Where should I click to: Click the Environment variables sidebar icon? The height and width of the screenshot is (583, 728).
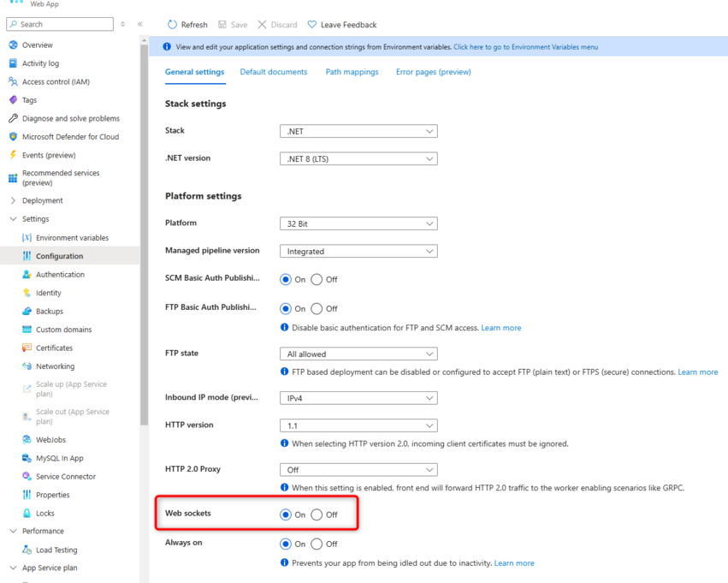[27, 238]
